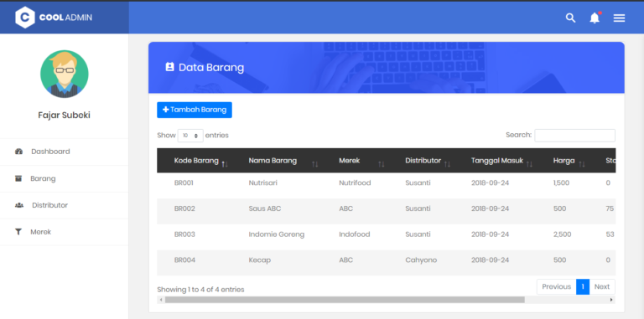Screen dimensions: 644x319
Task: Click the Next pagination button
Action: [602, 286]
